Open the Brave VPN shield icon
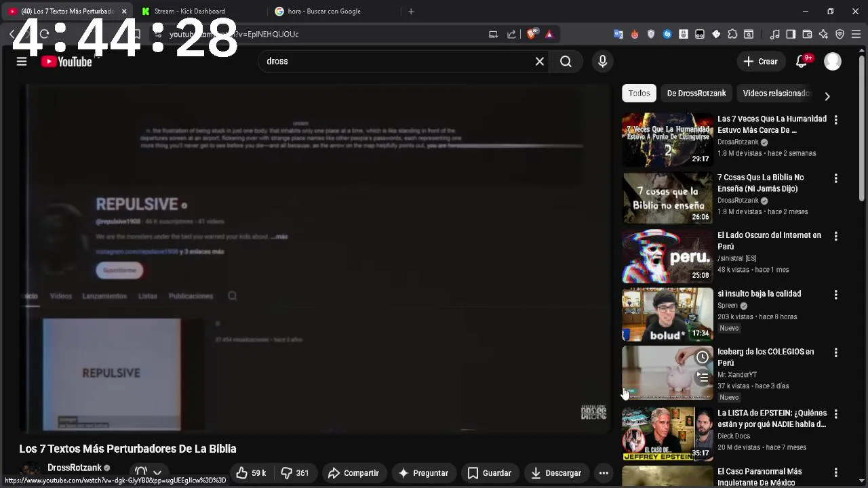This screenshot has height=488, width=868. click(x=840, y=34)
